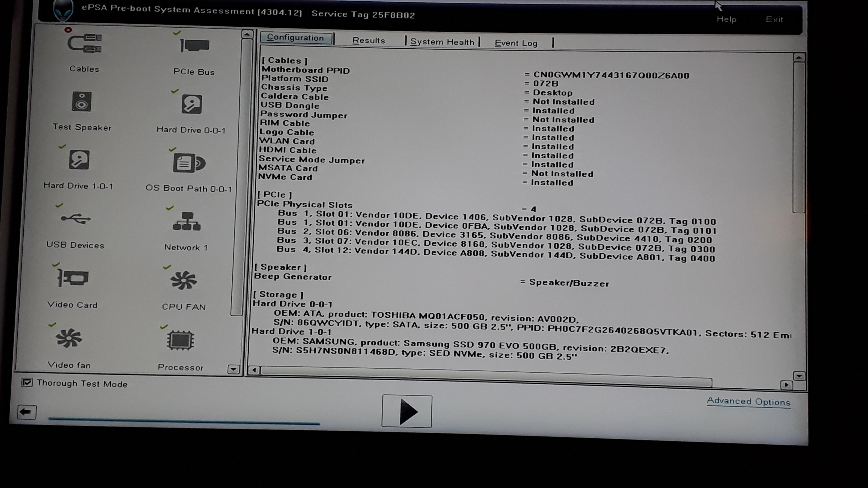Select the CPU FAN icon
Viewport: 868px width, 488px height.
coord(184,280)
